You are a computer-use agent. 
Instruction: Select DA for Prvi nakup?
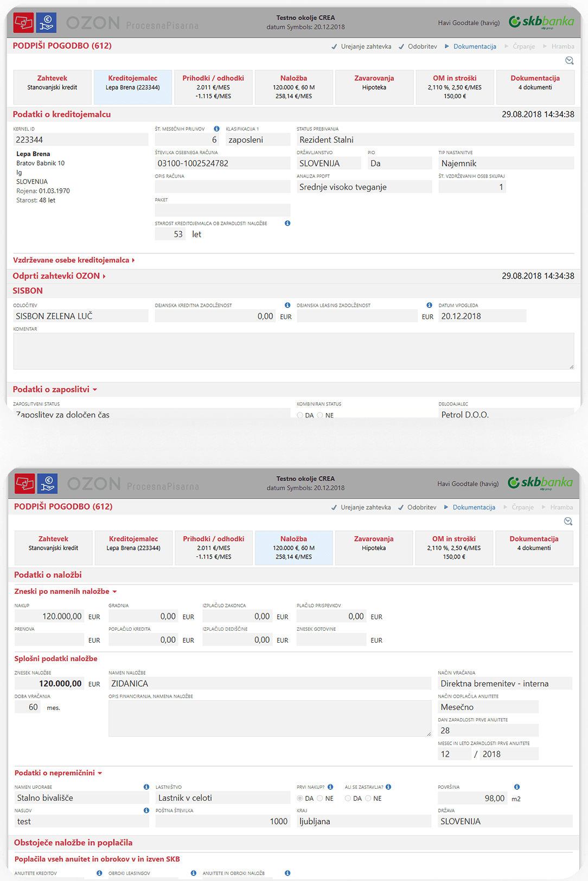[300, 798]
